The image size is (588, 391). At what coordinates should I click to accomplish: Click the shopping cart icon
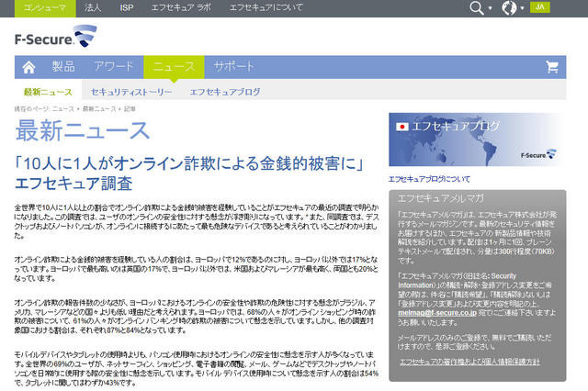click(x=552, y=67)
